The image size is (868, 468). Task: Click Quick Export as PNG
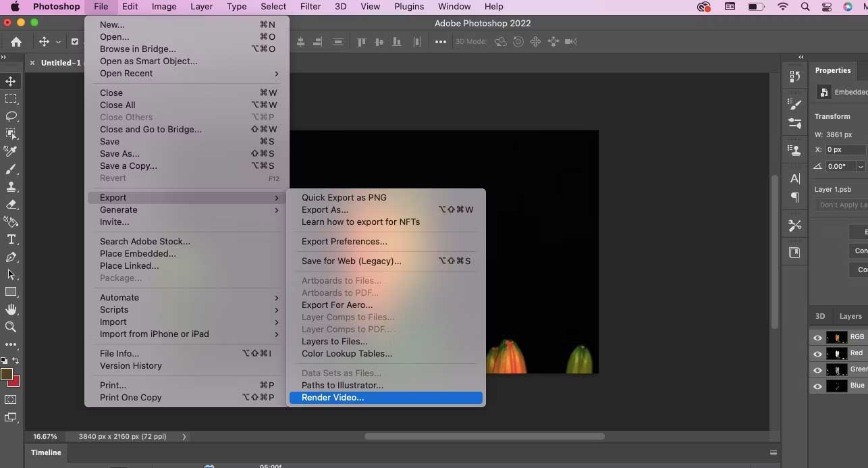pyautogui.click(x=344, y=197)
